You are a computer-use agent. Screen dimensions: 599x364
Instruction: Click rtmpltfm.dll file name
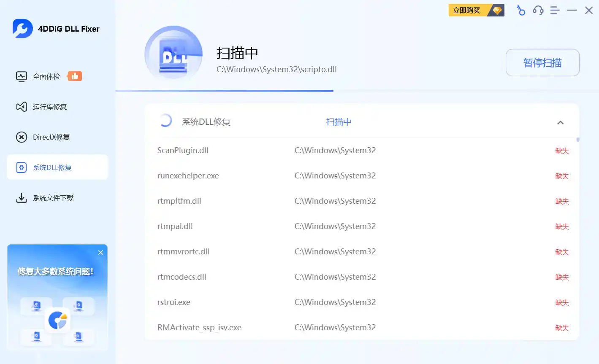[179, 201]
